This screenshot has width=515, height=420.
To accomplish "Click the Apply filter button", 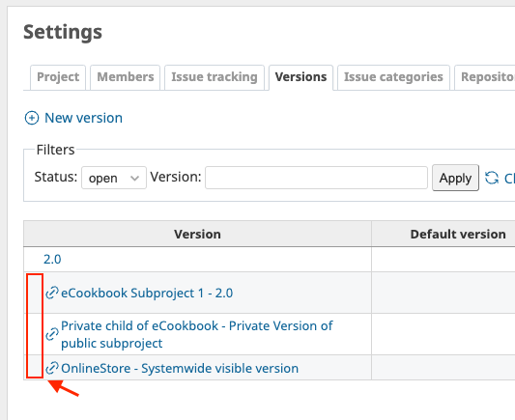I will pos(455,178).
